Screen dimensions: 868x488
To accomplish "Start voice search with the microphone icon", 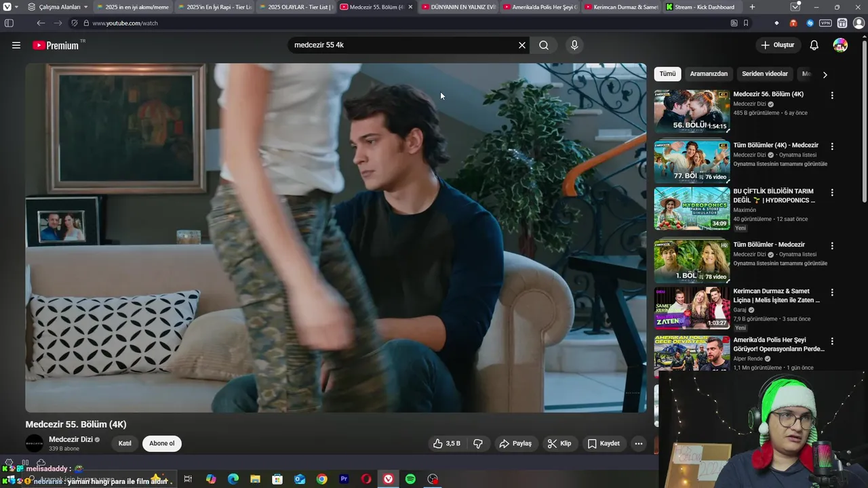I will click(x=574, y=45).
